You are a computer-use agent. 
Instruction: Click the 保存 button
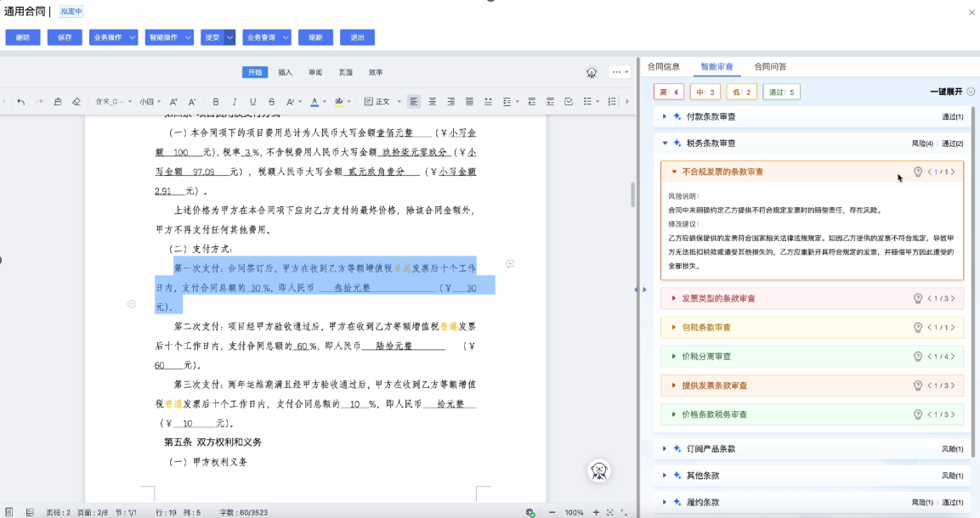tap(65, 37)
